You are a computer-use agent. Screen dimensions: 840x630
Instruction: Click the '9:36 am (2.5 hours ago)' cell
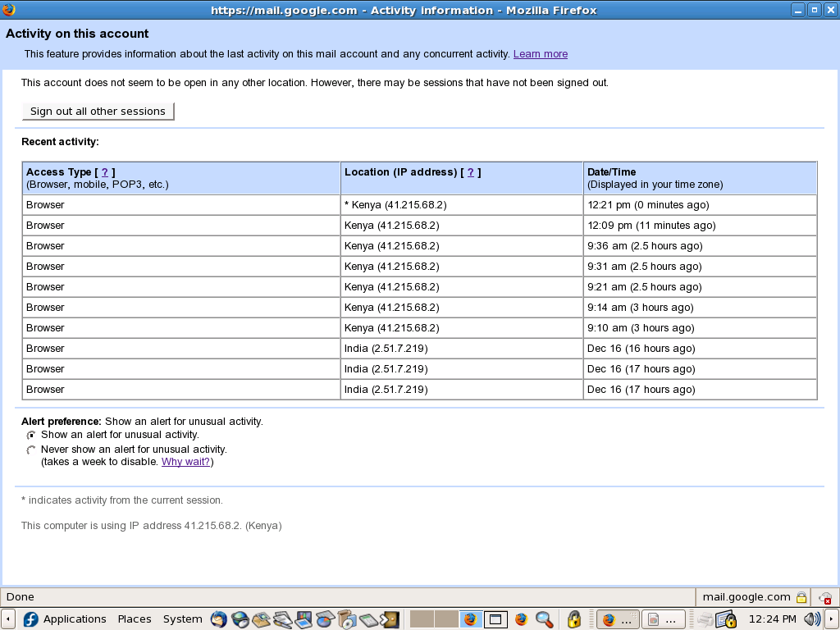tap(700, 246)
